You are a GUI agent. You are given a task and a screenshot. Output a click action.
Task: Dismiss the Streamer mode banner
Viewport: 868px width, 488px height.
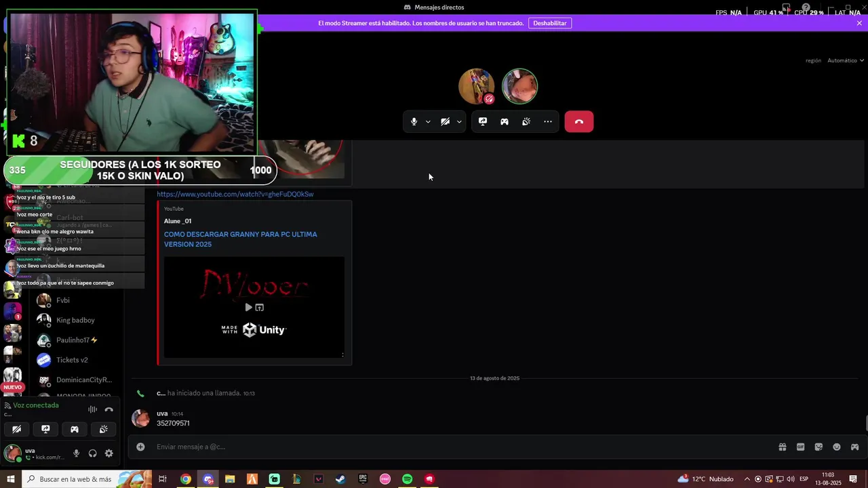(859, 23)
